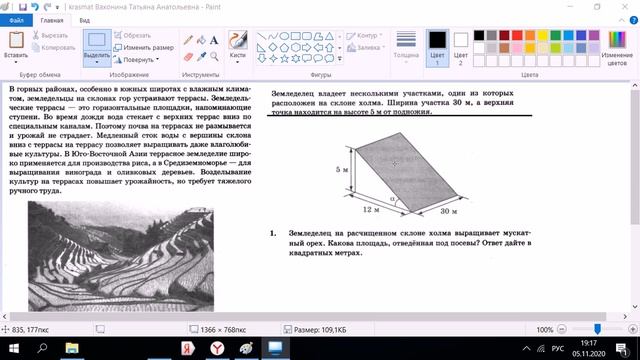The image size is (640, 360).
Task: Pick the red color swatch
Action: coord(517,36)
